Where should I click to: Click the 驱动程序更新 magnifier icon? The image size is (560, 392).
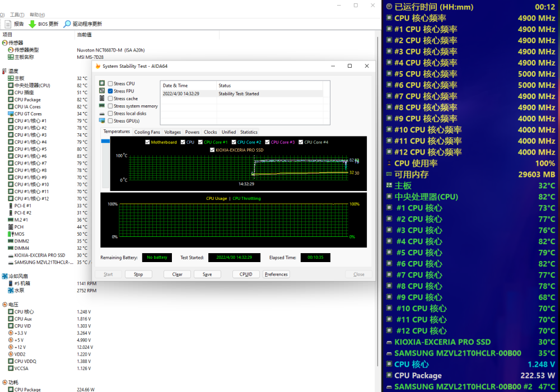[x=67, y=24]
